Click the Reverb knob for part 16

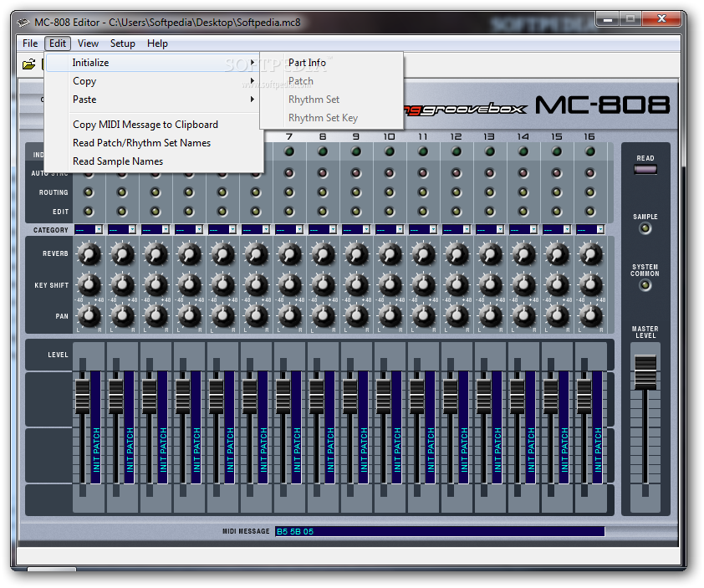590,254
